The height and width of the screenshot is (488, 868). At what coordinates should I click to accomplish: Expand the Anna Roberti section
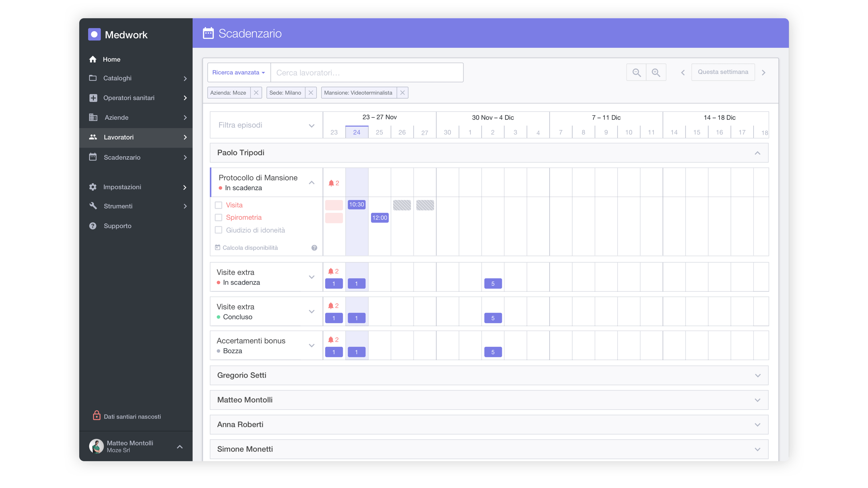758,425
